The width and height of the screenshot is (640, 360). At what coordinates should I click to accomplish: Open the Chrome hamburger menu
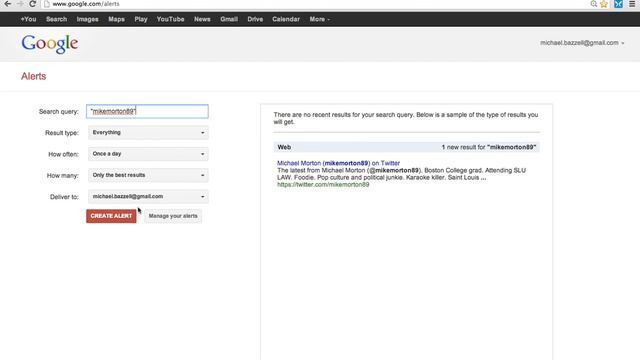point(632,4)
